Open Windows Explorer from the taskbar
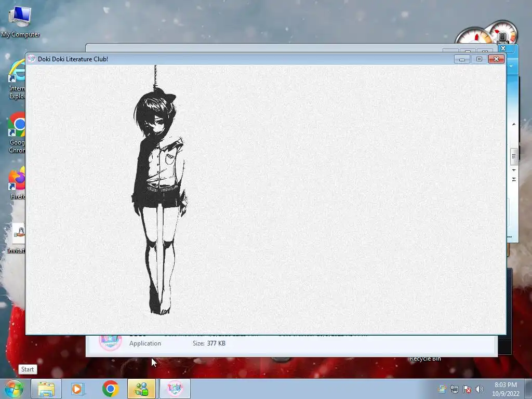The height and width of the screenshot is (399, 532). (x=46, y=389)
